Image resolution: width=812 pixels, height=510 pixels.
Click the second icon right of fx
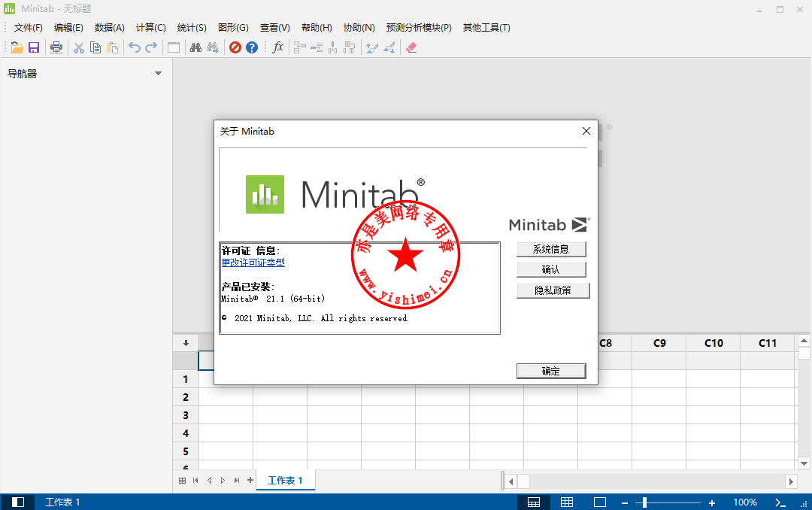(317, 47)
